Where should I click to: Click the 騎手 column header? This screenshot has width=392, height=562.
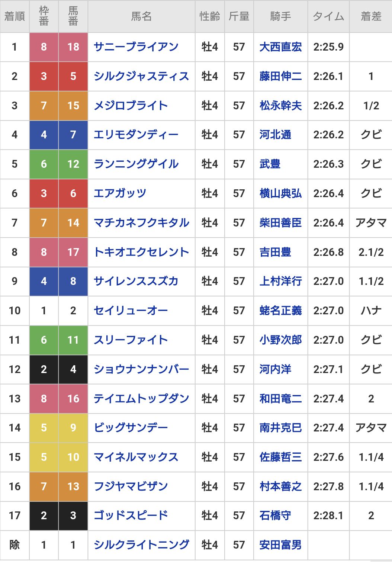point(280,16)
